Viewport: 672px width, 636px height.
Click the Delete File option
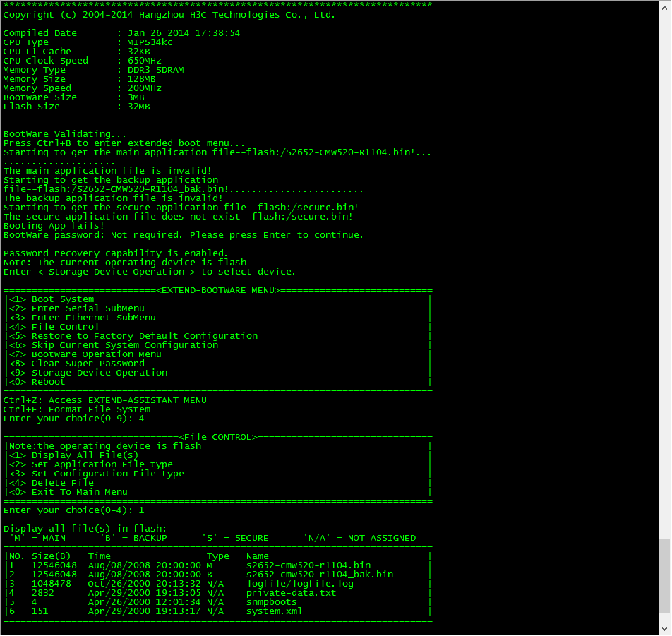[62, 483]
